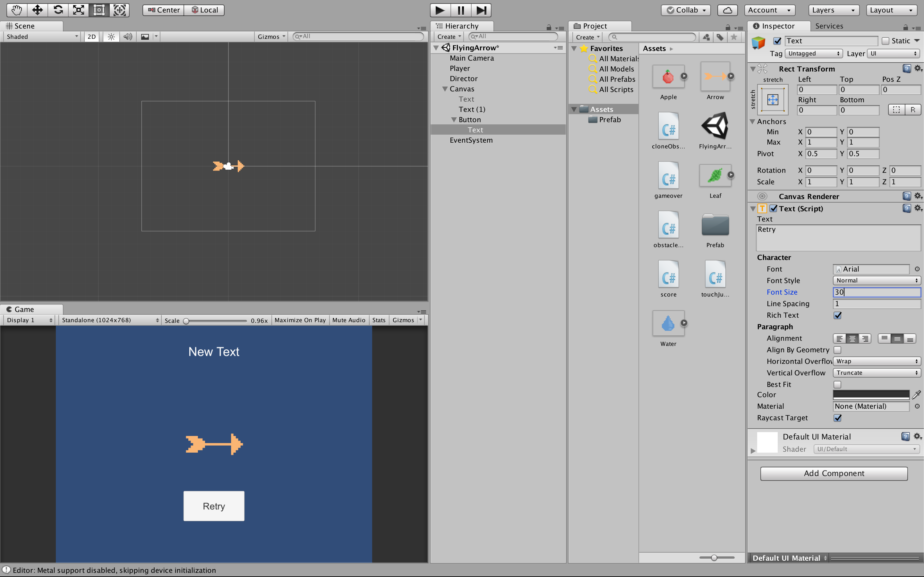Click the Inspector tab
Viewport: 924px width, 577px height.
778,27
